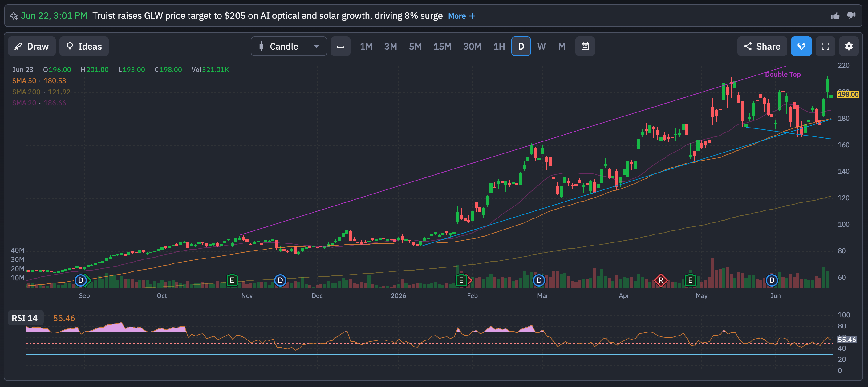Click the late October earnings E marker
The image size is (868, 387).
click(x=232, y=280)
